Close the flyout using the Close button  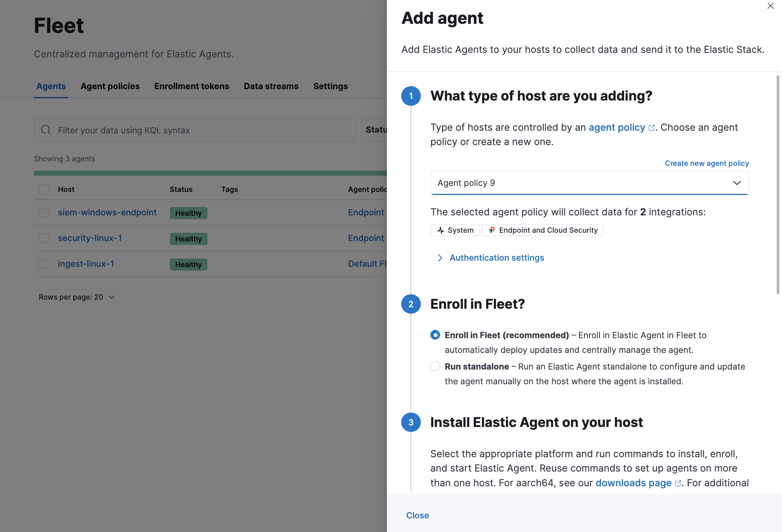[x=417, y=515]
